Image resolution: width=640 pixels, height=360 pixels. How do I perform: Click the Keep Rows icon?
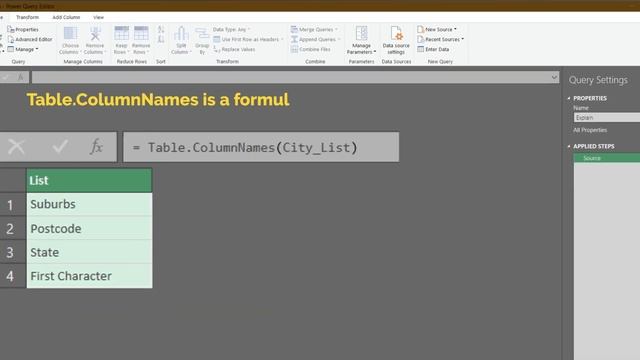[121, 34]
